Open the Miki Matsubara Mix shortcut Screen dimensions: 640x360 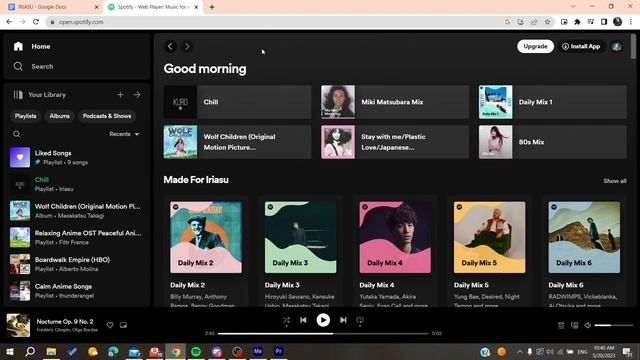[x=395, y=102]
